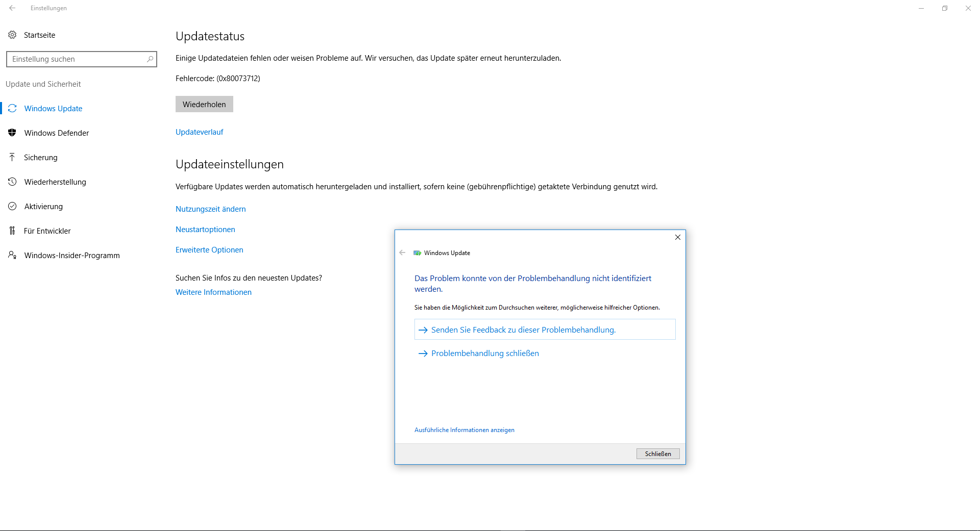This screenshot has height=531, width=980.
Task: Click the back arrow in Einstellungen window
Action: click(x=12, y=8)
